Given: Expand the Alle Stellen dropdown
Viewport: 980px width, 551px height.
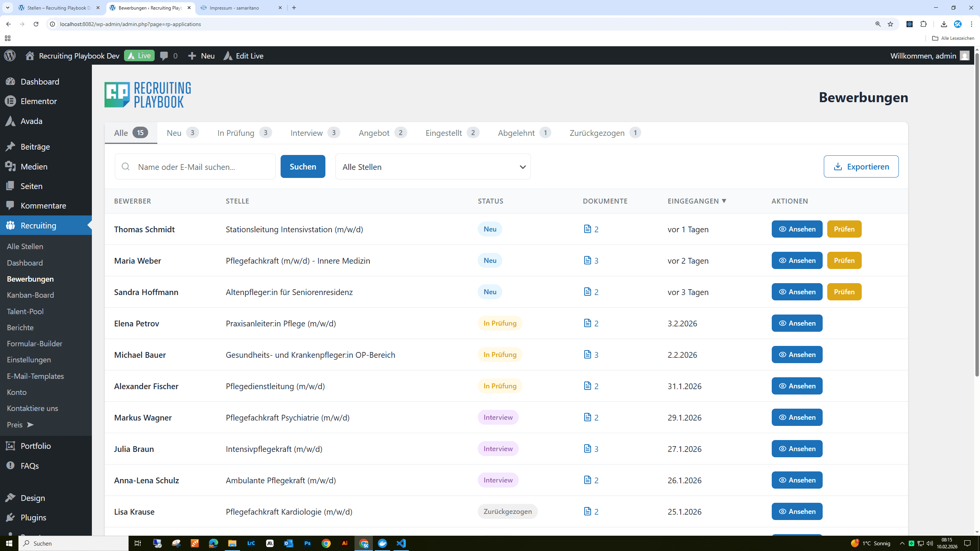Looking at the screenshot, I should tap(433, 167).
